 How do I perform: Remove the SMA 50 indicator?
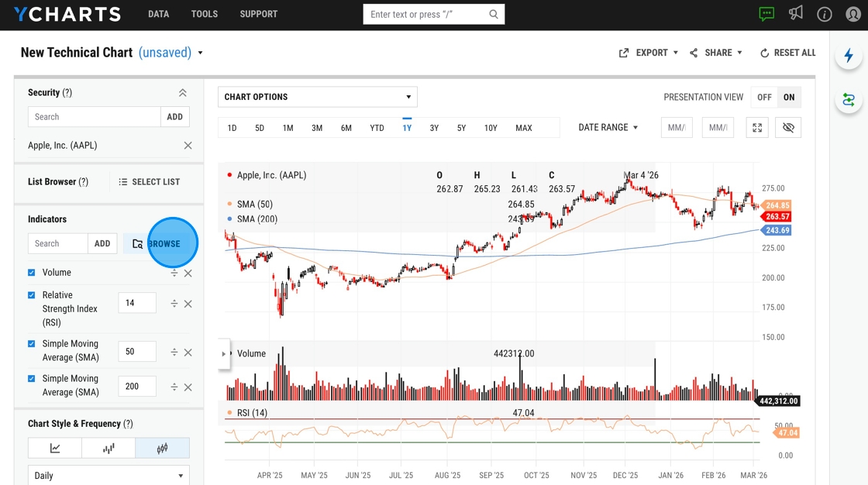pos(188,353)
